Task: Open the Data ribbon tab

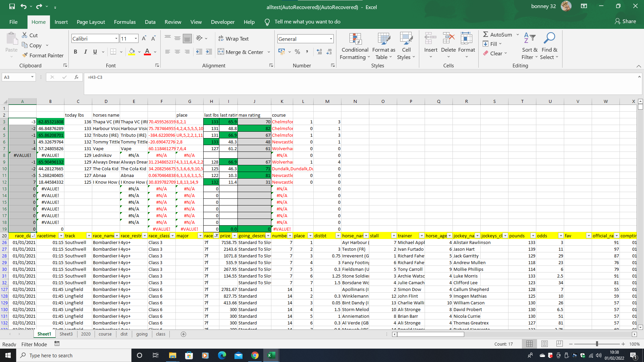Action: pos(150,22)
